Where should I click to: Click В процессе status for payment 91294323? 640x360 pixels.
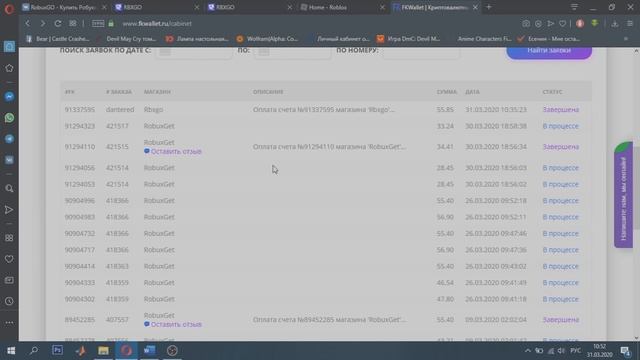[x=560, y=126]
